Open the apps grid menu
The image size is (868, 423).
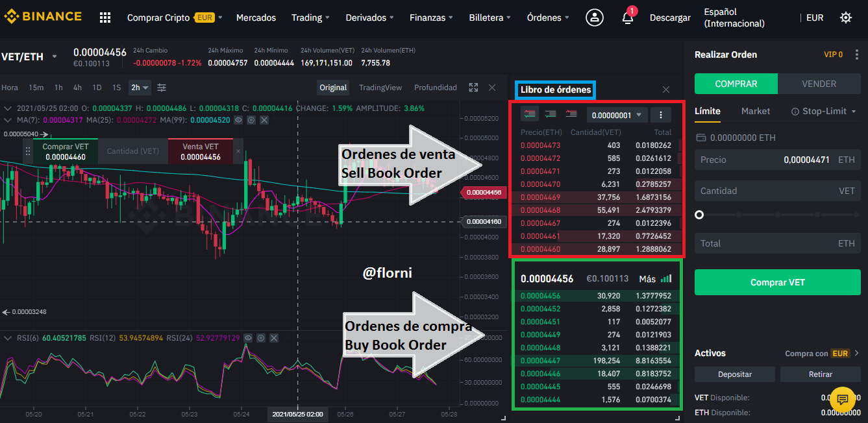pyautogui.click(x=105, y=18)
